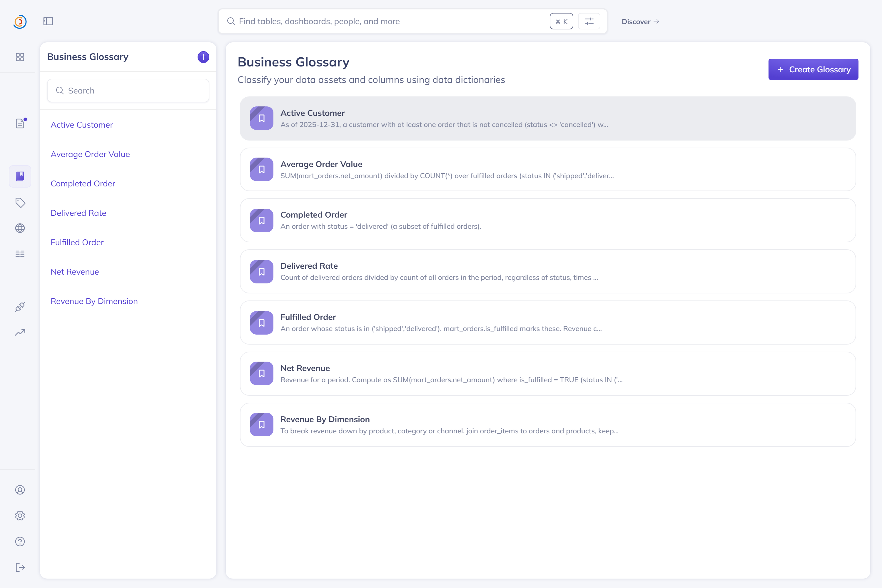This screenshot has width=882, height=588.
Task: Open the list columns icon in sidebar
Action: click(x=20, y=254)
